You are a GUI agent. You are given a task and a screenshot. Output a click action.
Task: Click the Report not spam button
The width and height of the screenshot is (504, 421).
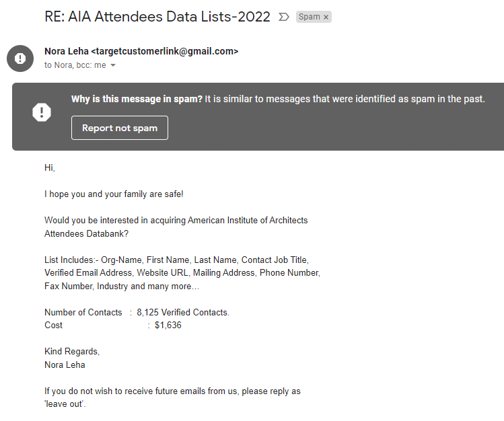pos(120,128)
